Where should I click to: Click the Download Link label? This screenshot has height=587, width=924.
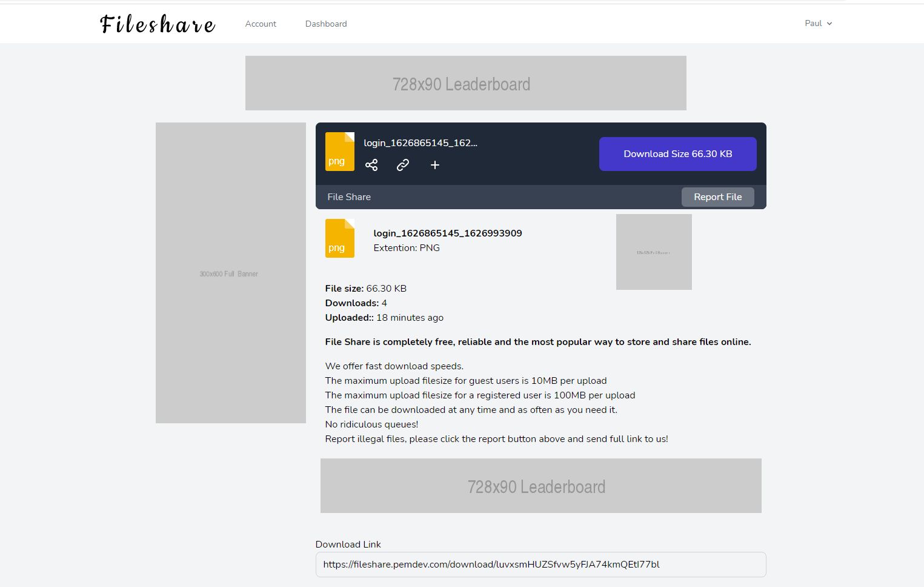click(348, 545)
